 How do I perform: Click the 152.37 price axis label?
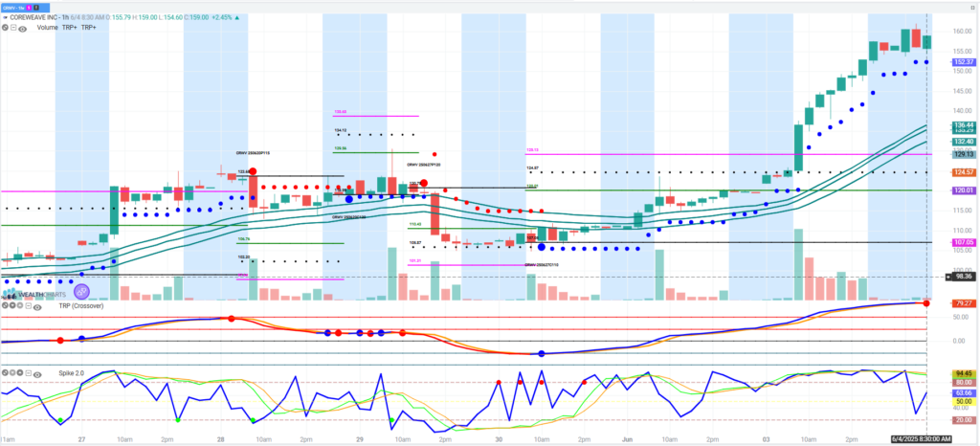(x=963, y=62)
